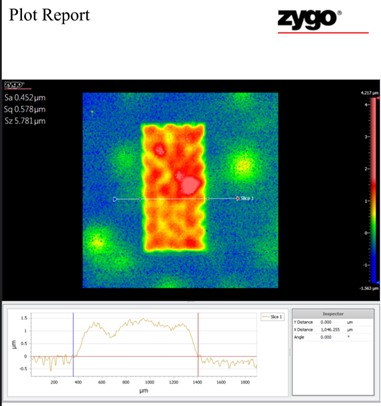The image size is (381, 406).
Task: Select the Angle row in Inspector
Action: click(333, 337)
